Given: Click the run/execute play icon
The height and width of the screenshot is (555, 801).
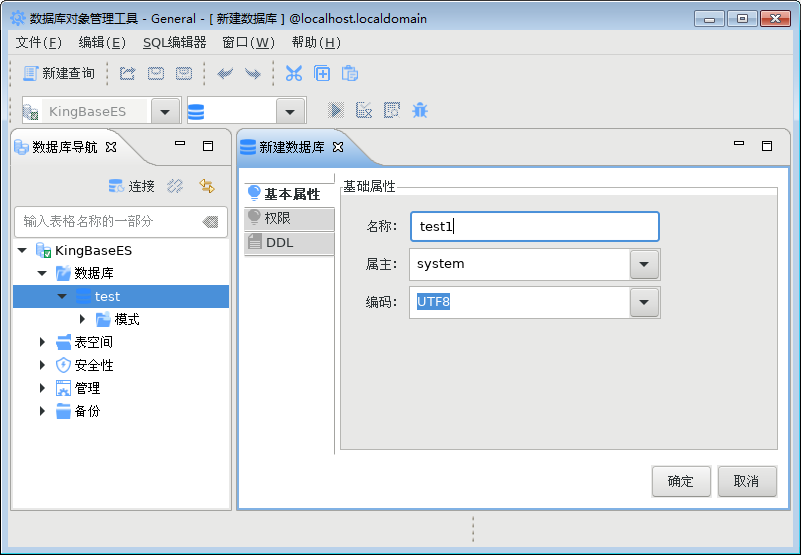Looking at the screenshot, I should [336, 110].
